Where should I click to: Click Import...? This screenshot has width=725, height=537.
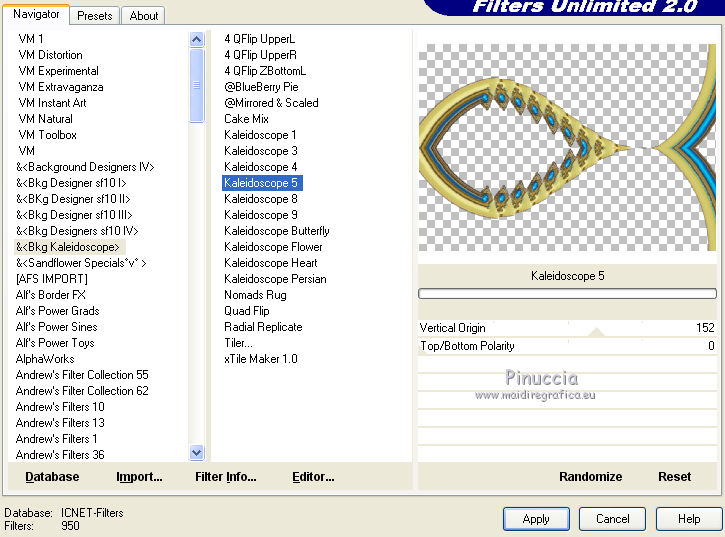139,477
